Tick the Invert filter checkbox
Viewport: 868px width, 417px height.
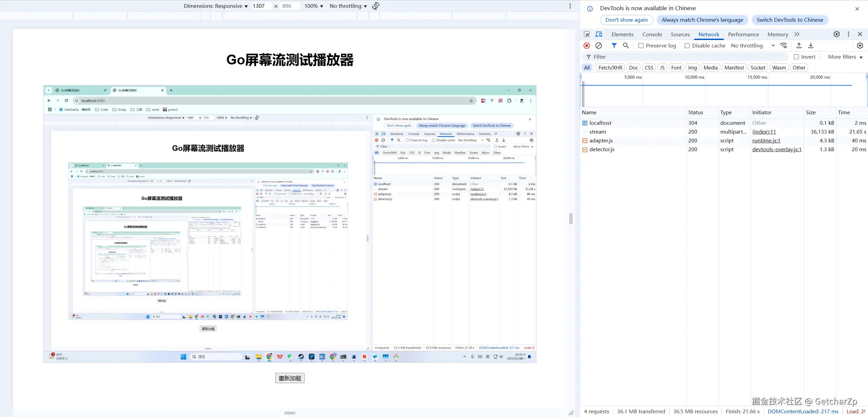796,57
